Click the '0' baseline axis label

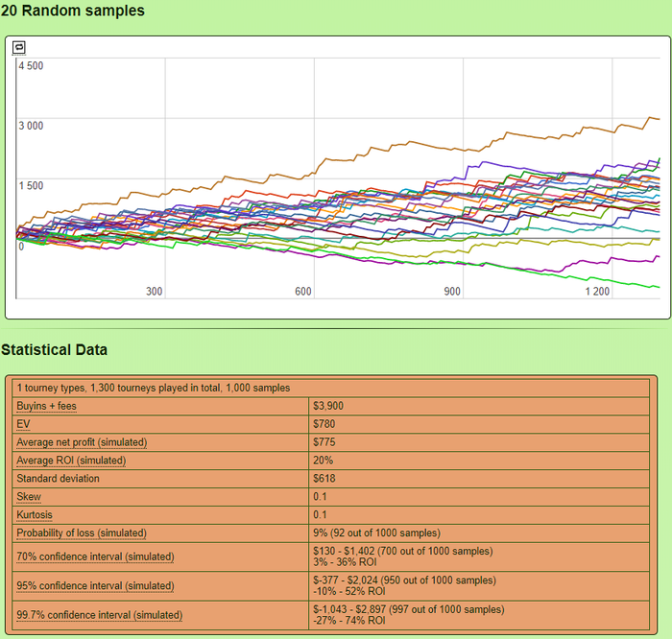[x=21, y=247]
